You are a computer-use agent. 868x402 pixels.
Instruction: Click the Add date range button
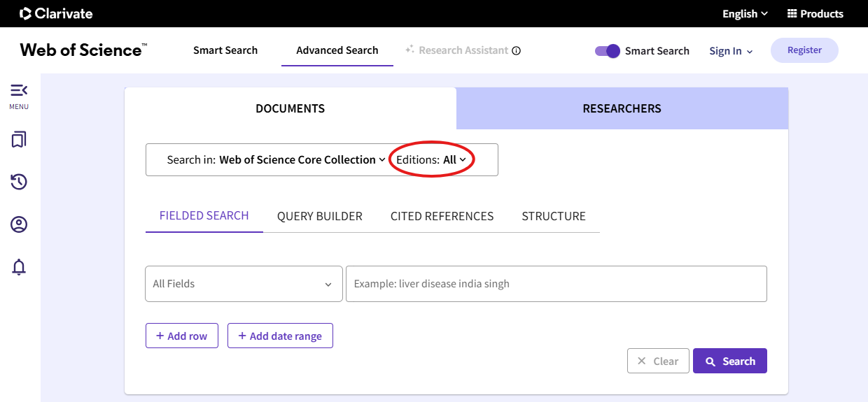tap(280, 336)
